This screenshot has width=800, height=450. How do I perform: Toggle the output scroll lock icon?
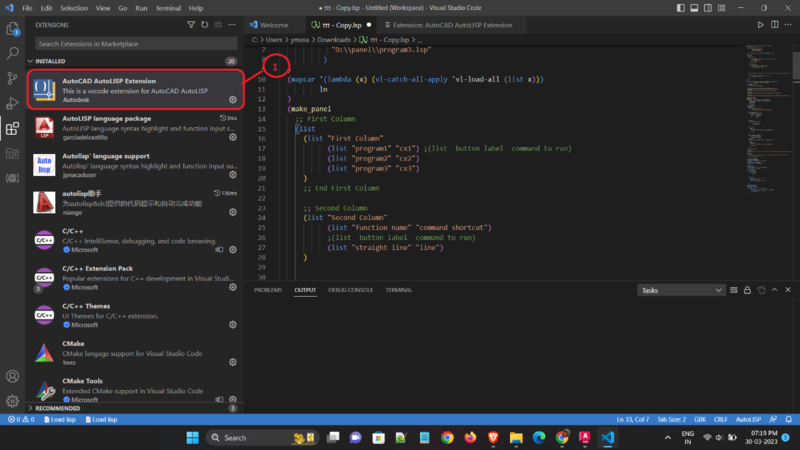click(749, 290)
